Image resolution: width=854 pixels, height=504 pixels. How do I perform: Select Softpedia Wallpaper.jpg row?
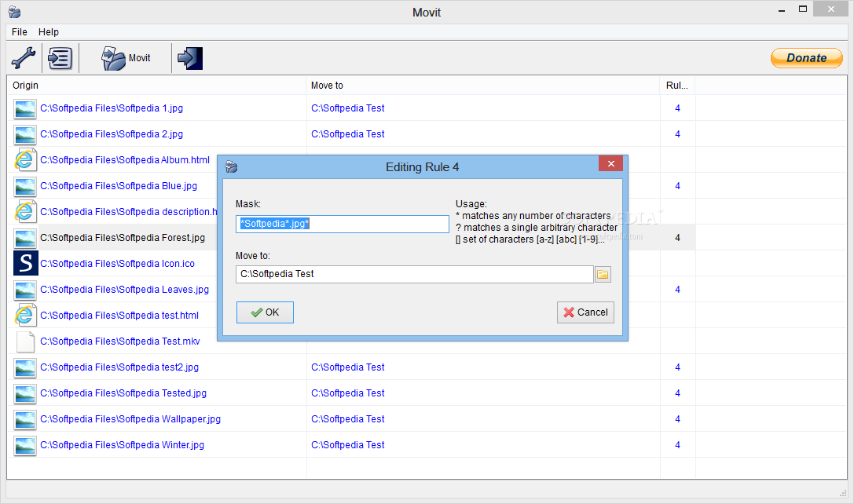pos(351,419)
